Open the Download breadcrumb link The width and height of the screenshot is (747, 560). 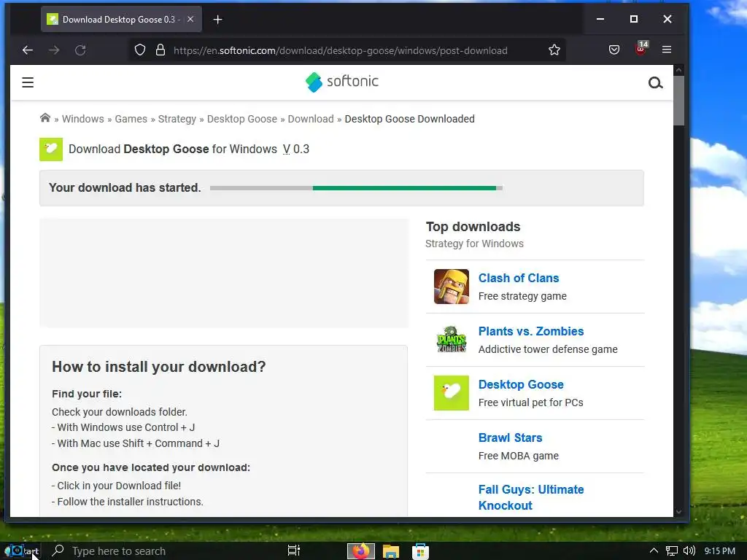(311, 119)
